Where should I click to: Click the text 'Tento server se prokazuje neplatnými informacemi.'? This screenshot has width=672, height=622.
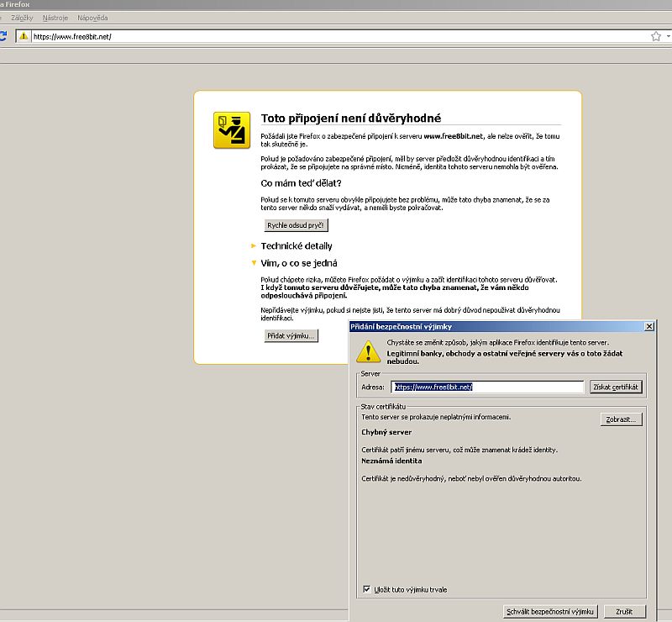(436, 417)
